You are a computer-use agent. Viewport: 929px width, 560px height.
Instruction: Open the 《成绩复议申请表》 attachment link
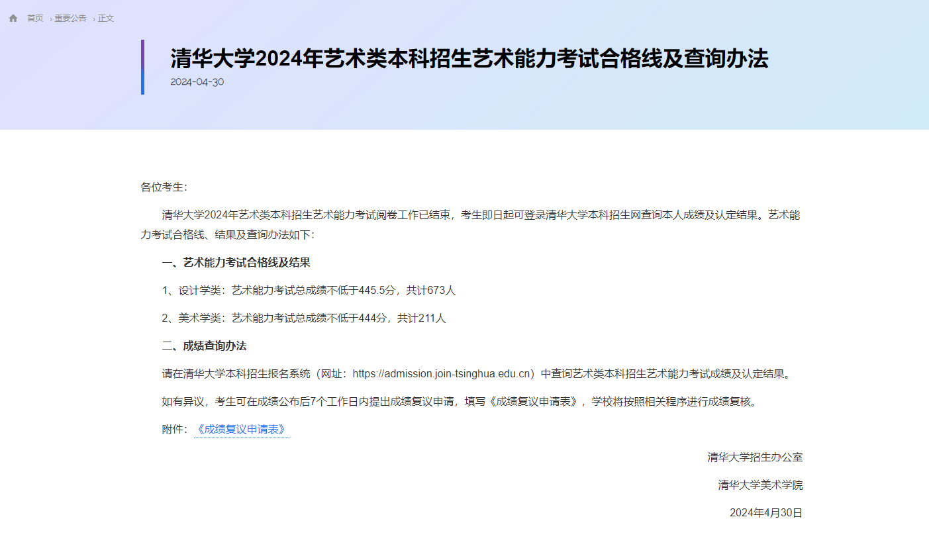242,430
